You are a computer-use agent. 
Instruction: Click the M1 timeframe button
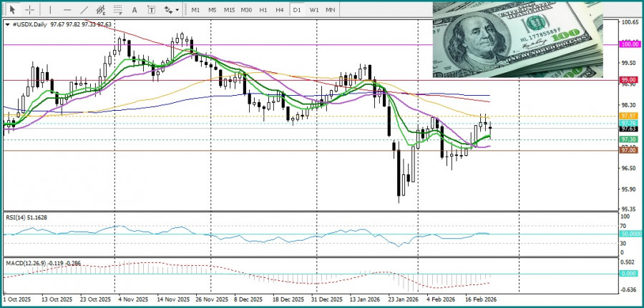coord(195,10)
